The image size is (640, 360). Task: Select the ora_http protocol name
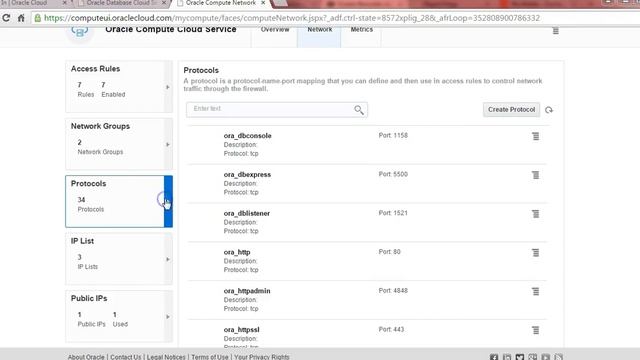coord(237,252)
